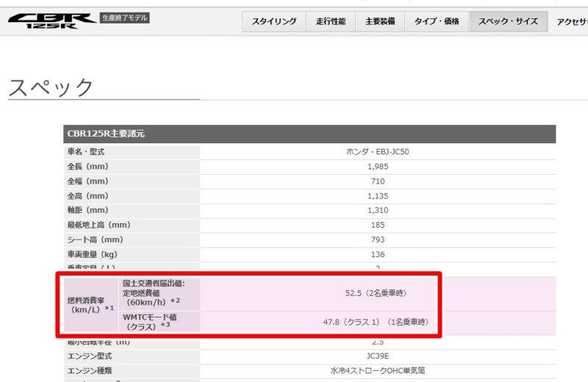Click the 燃料消費率 (km/L) label
This screenshot has height=382, width=588.
90,305
